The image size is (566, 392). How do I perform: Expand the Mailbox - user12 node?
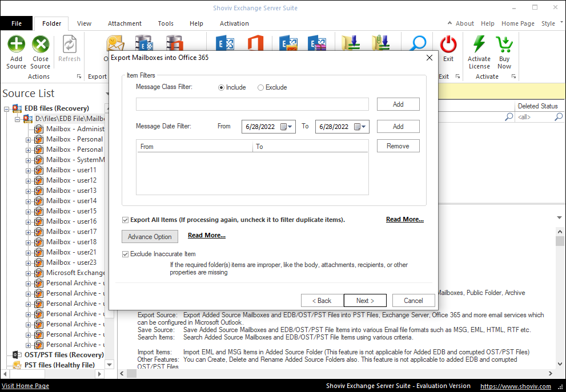28,181
